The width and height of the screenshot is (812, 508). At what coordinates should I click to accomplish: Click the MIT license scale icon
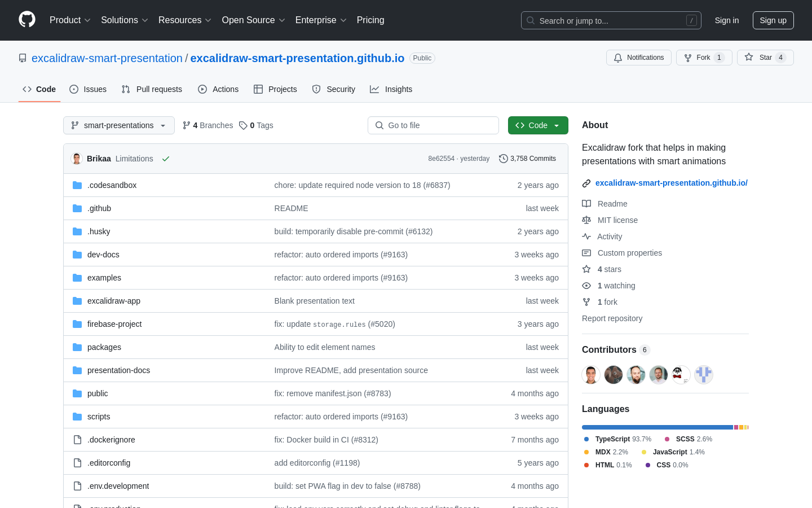tap(586, 220)
